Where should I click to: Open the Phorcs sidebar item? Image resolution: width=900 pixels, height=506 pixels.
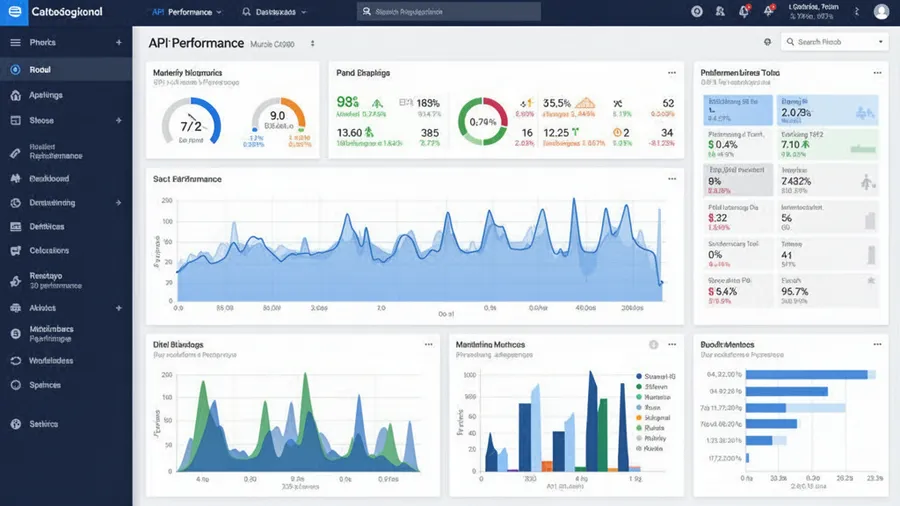(66, 42)
